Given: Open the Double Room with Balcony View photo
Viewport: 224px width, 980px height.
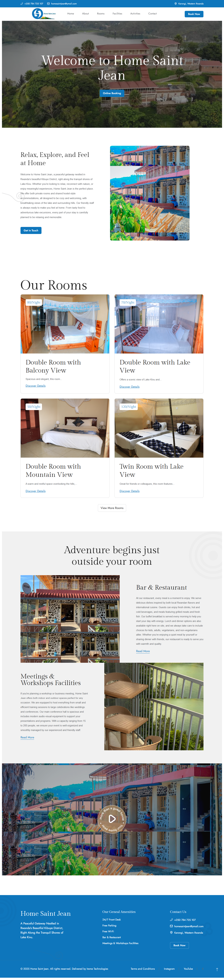Looking at the screenshot, I should click(65, 324).
